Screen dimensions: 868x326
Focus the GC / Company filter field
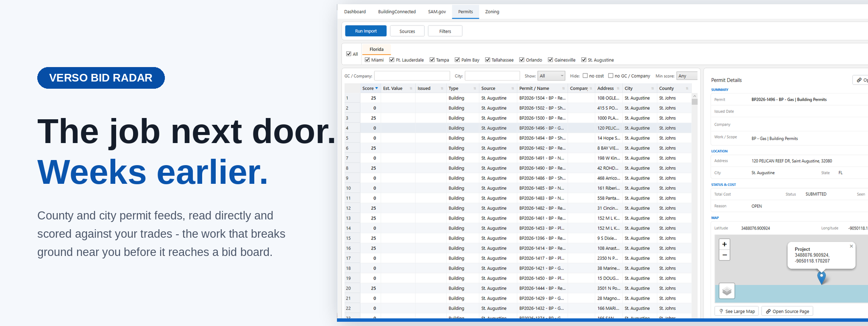click(x=412, y=76)
